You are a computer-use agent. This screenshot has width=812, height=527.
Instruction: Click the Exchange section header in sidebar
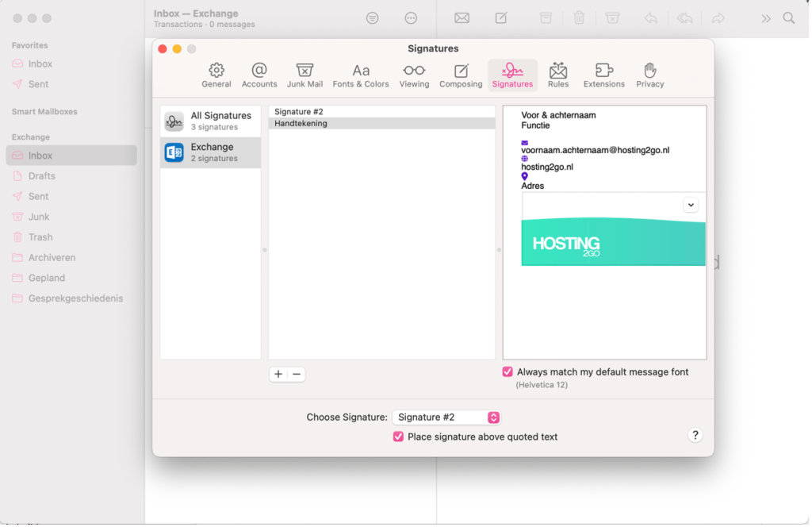coord(31,137)
